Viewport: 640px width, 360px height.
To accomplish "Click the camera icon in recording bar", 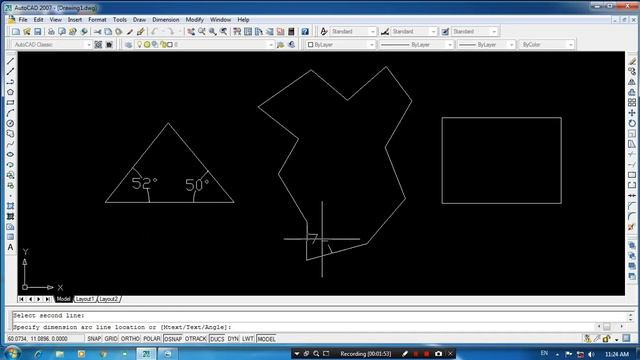I will [438, 353].
